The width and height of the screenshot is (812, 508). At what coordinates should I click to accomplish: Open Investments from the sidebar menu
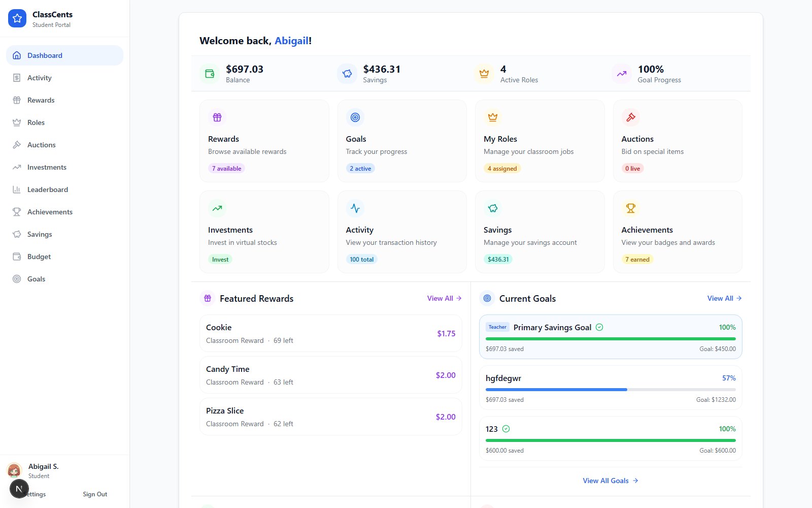point(64,167)
